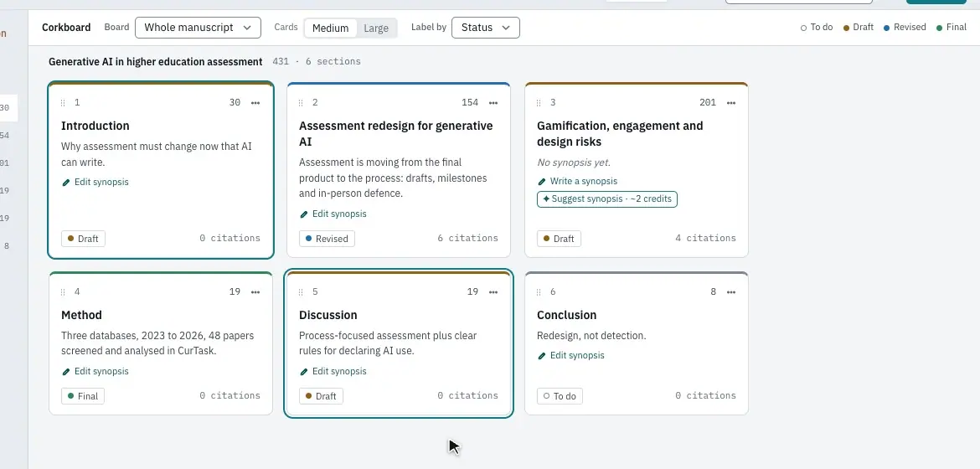
Task: Click the pencil icon on Assessment redesign card
Action: pyautogui.click(x=304, y=214)
